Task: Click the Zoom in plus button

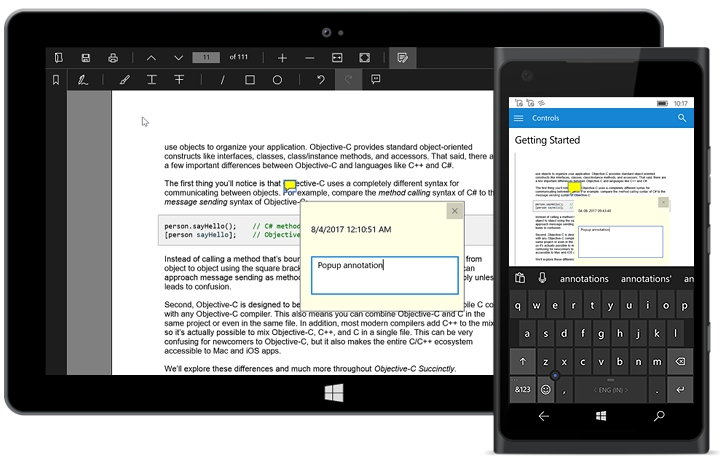Action: (283, 57)
